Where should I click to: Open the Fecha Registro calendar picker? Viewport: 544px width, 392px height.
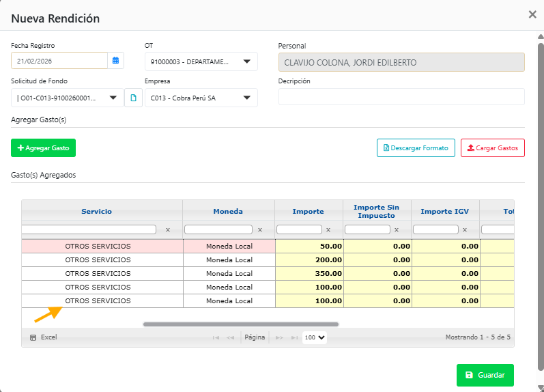(115, 61)
